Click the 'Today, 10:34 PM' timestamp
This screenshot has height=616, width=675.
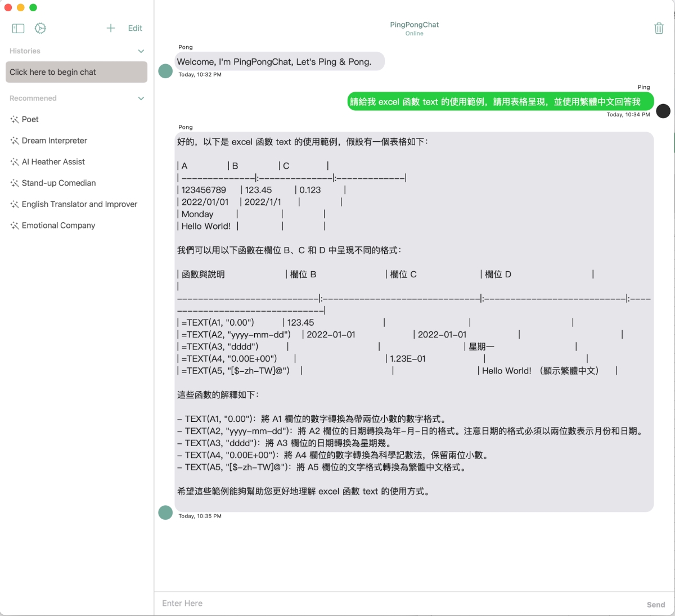[628, 115]
